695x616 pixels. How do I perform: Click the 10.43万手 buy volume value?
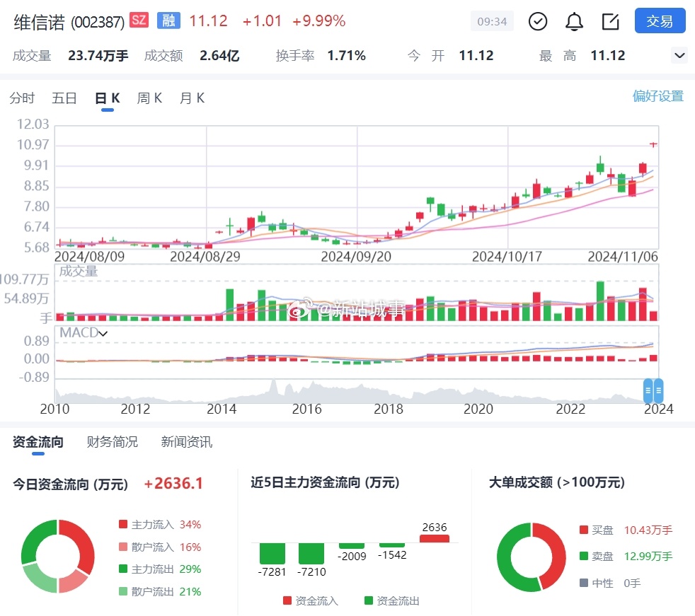[x=648, y=530]
